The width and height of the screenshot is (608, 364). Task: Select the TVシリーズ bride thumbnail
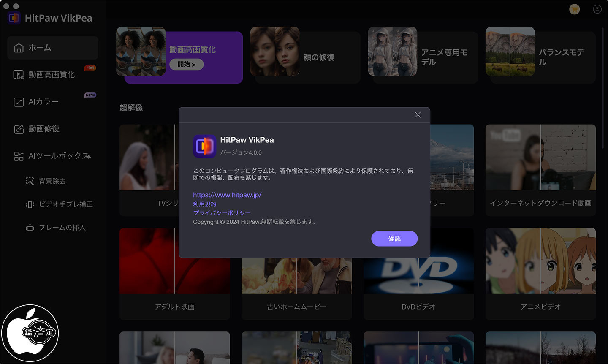149,157
